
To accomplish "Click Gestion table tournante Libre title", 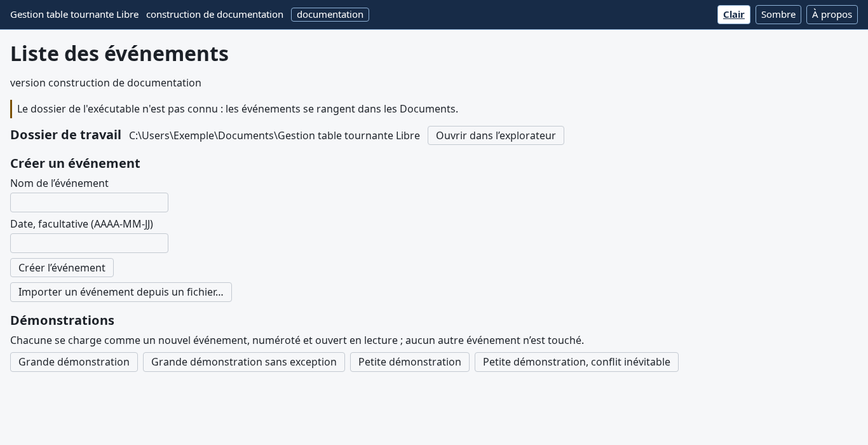I will [x=74, y=15].
